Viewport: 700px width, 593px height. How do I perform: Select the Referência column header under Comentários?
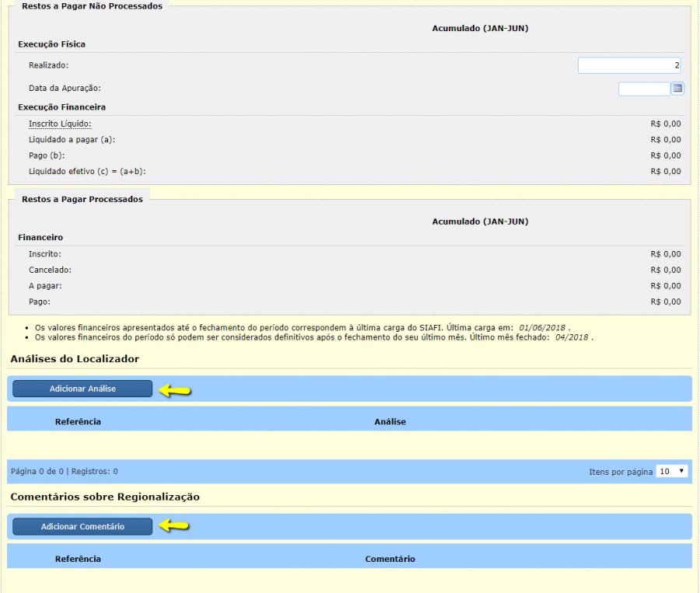pyautogui.click(x=78, y=559)
